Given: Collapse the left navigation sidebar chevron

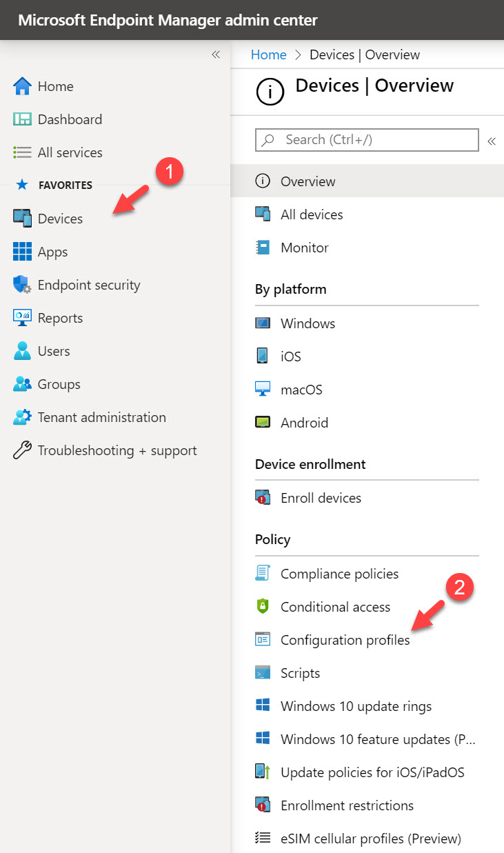Looking at the screenshot, I should pos(216,54).
